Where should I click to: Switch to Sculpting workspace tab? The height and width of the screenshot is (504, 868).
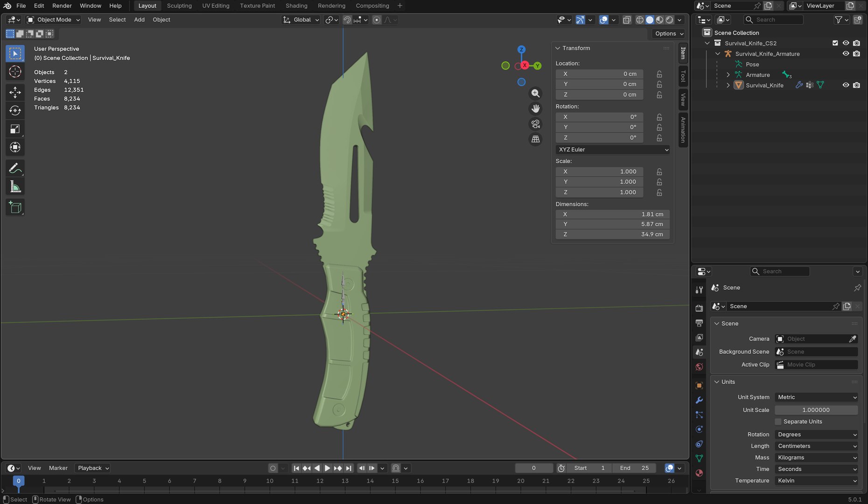[x=179, y=6]
